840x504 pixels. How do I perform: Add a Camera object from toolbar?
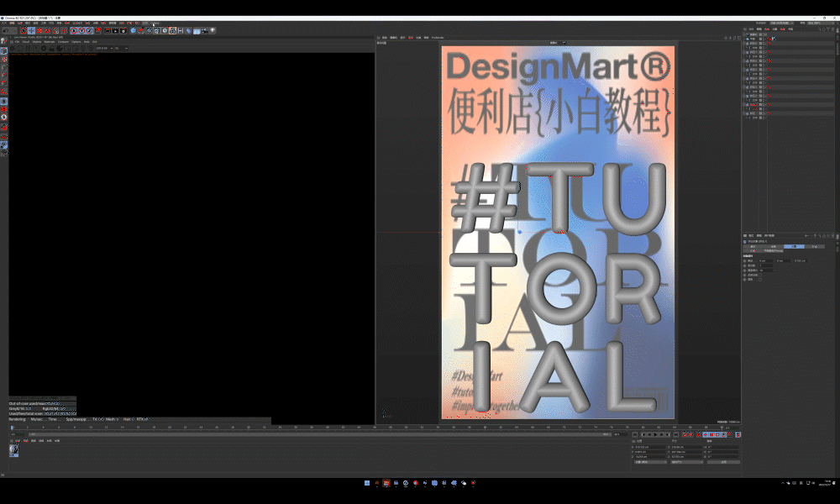coord(205,31)
